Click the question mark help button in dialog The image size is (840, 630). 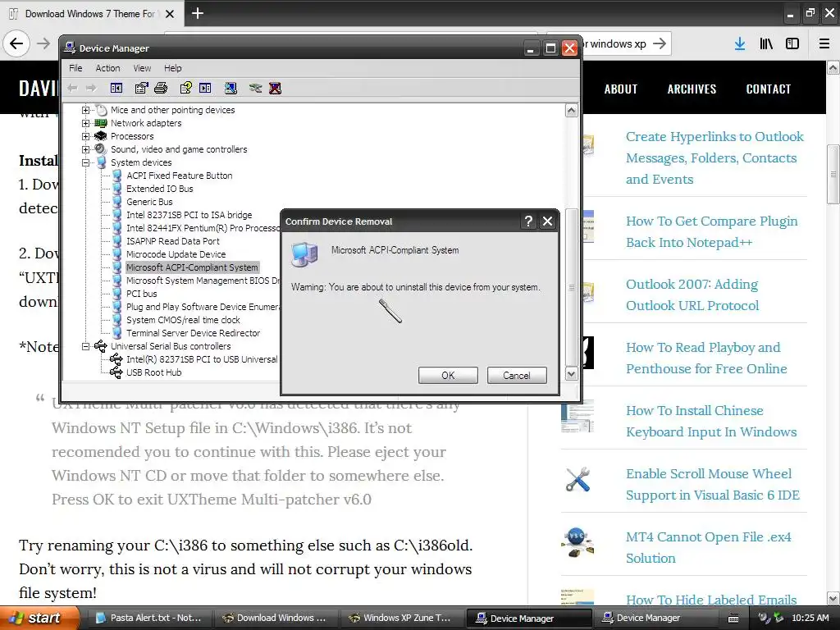pyautogui.click(x=528, y=221)
